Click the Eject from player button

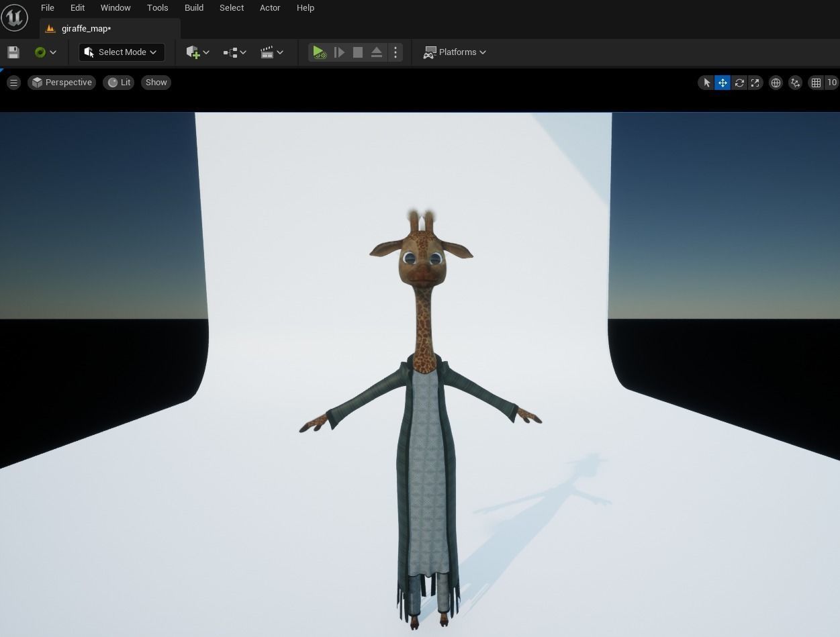pyautogui.click(x=377, y=52)
